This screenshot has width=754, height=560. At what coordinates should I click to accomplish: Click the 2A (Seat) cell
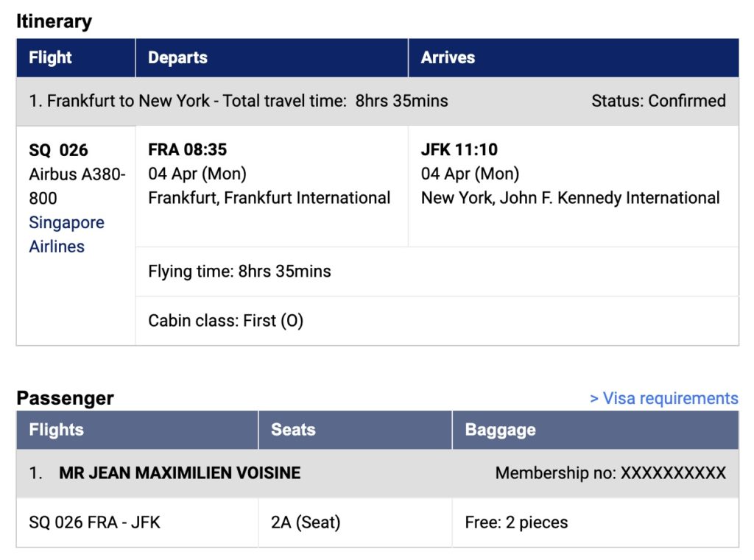(x=306, y=522)
